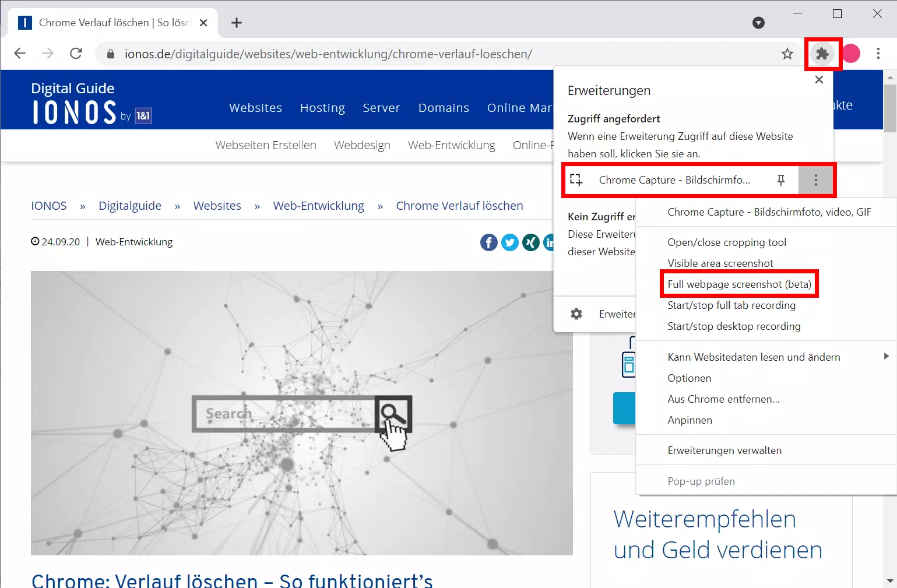The image size is (897, 588).
Task: Open the Server navigation item
Action: pyautogui.click(x=381, y=108)
